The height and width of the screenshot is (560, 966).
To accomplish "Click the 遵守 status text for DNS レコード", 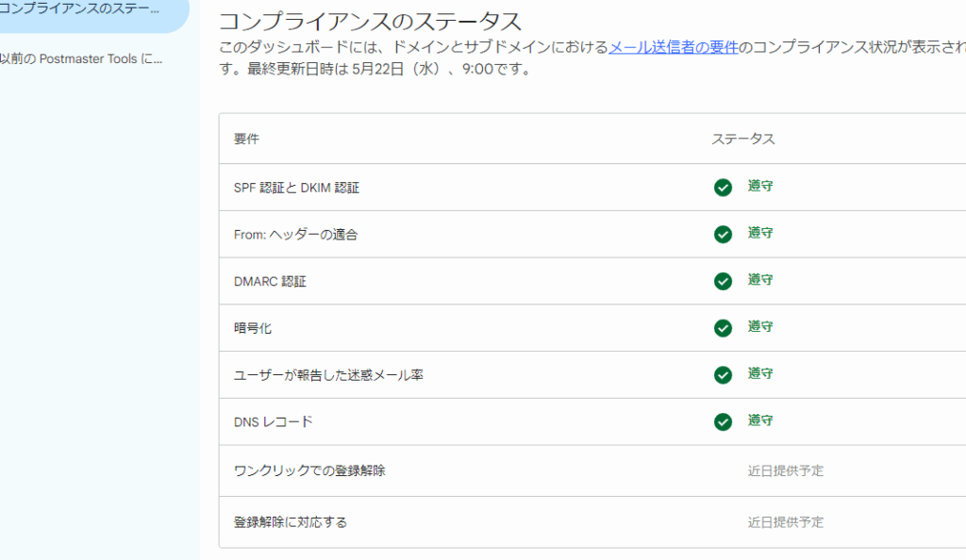I will tap(760, 420).
